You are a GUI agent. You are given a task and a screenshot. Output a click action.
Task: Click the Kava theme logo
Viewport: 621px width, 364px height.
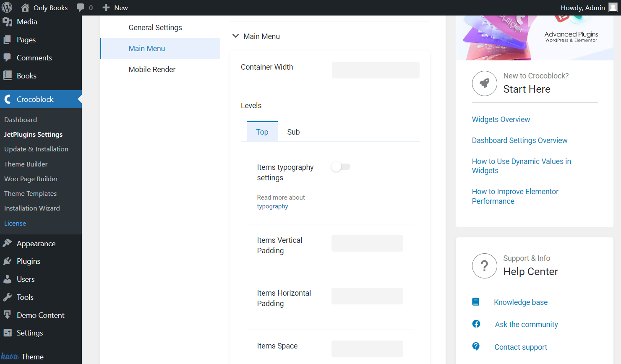10,356
